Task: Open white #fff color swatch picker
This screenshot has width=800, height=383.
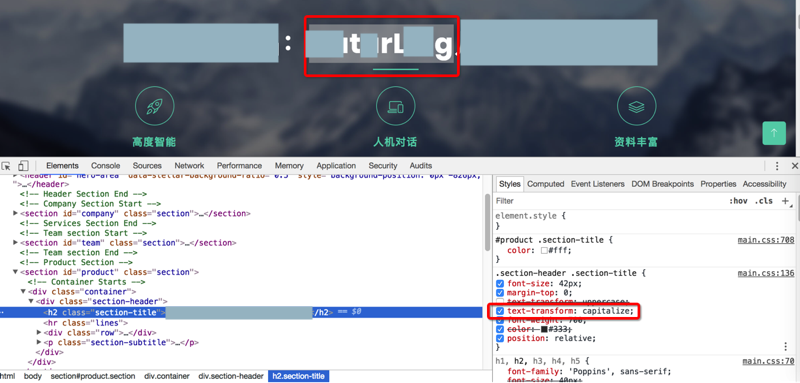Action: click(x=544, y=250)
